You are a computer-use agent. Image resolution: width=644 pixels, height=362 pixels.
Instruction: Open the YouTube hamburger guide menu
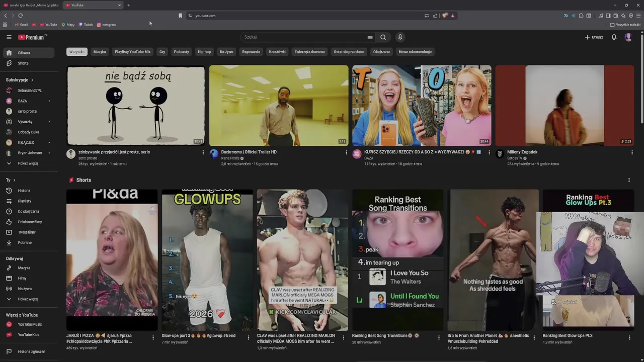(x=9, y=37)
